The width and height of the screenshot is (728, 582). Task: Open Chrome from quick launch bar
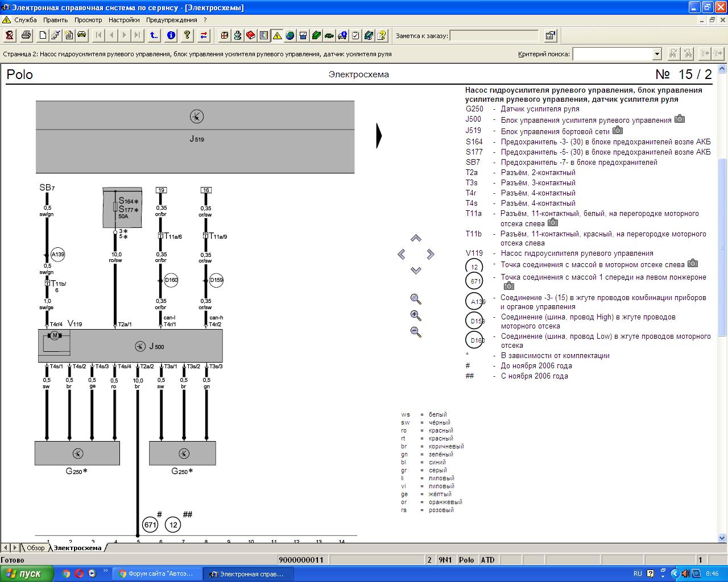point(66,573)
